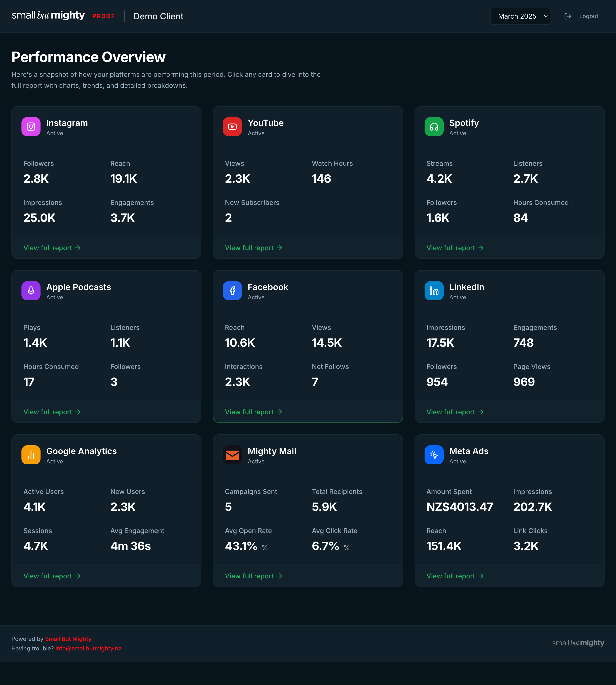Click Avg Open Rate value 43.1%
616x685 pixels.
(x=241, y=546)
